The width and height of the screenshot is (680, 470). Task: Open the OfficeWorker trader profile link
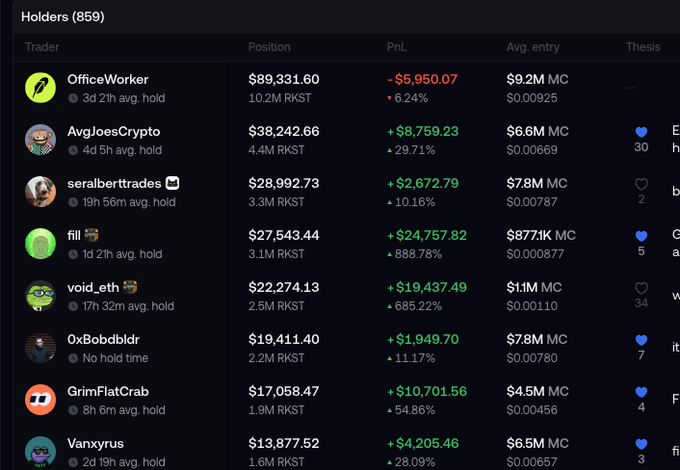click(108, 79)
